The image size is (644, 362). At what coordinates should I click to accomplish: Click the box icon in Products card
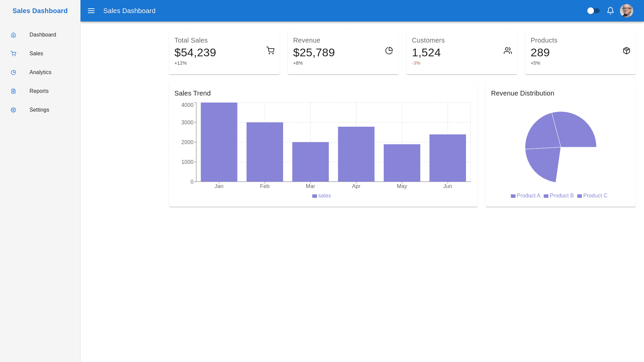pyautogui.click(x=627, y=51)
